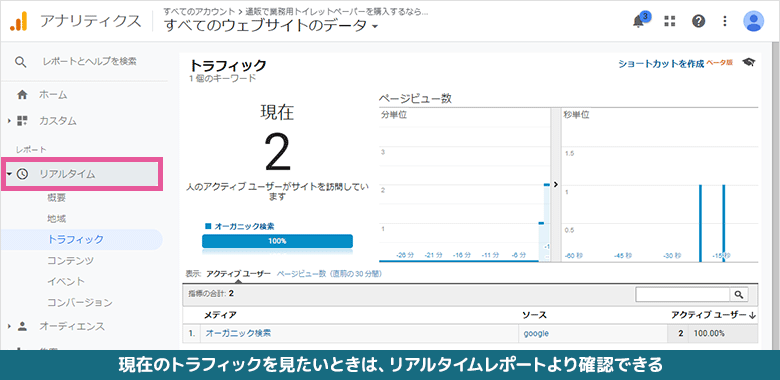780x380 pixels.
Task: Click the オーガニック検索 link in table
Action: tap(238, 333)
